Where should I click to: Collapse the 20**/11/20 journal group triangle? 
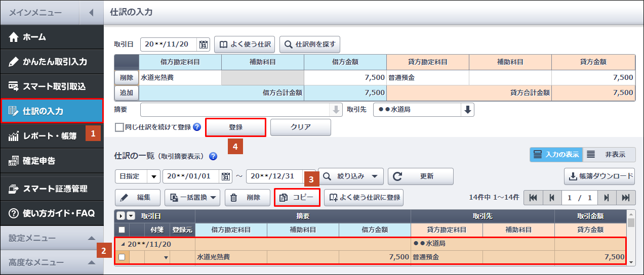124,244
